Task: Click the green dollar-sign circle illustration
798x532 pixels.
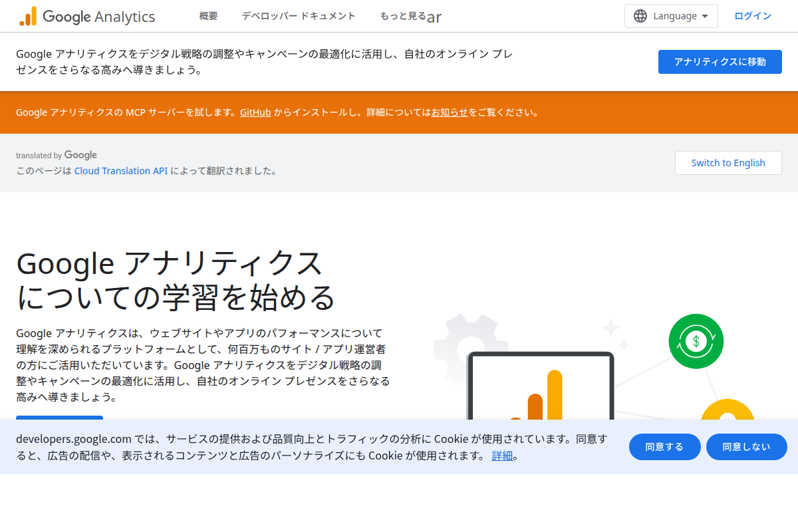Action: coord(696,341)
